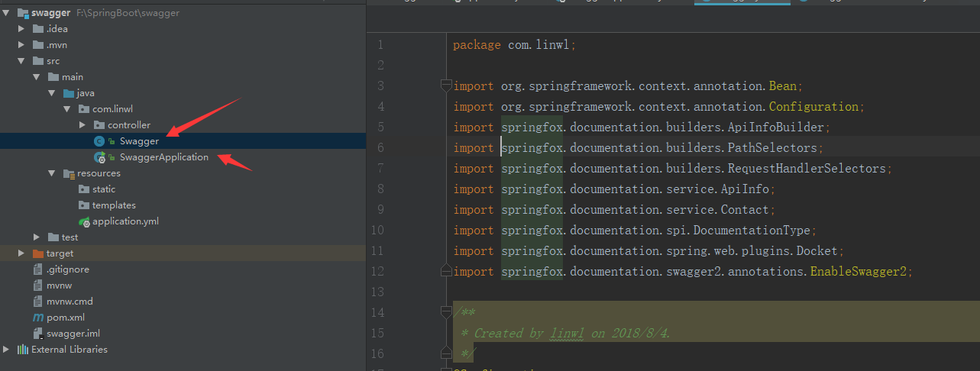Click the mvnw file icon
This screenshot has height=371, width=980.
[38, 286]
